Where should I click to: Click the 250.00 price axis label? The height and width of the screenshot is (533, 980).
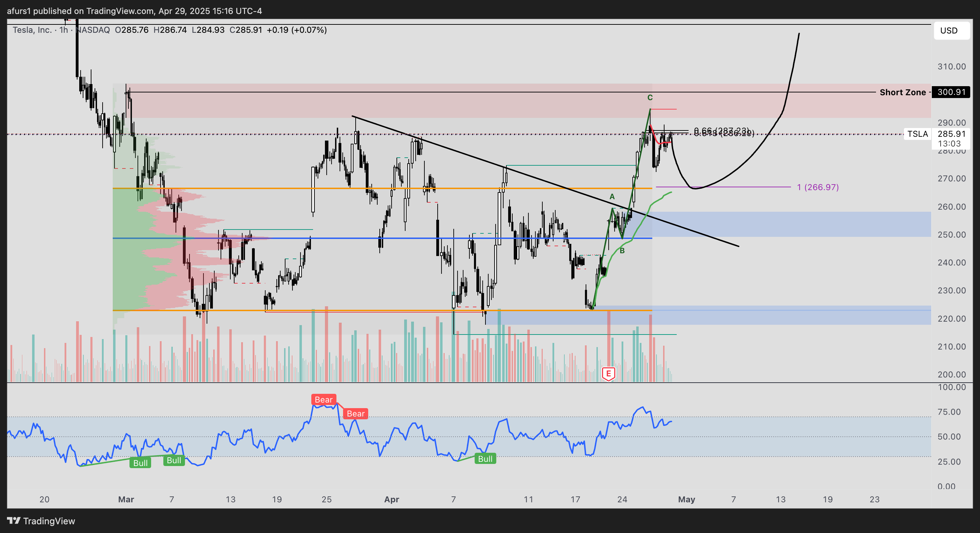tap(951, 234)
